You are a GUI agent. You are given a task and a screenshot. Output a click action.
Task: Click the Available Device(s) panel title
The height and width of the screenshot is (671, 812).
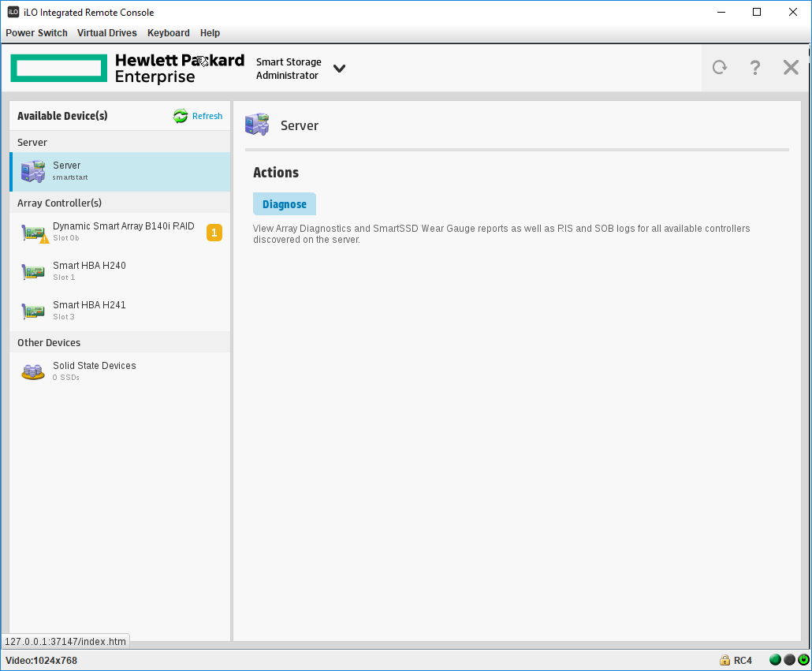[x=62, y=116]
